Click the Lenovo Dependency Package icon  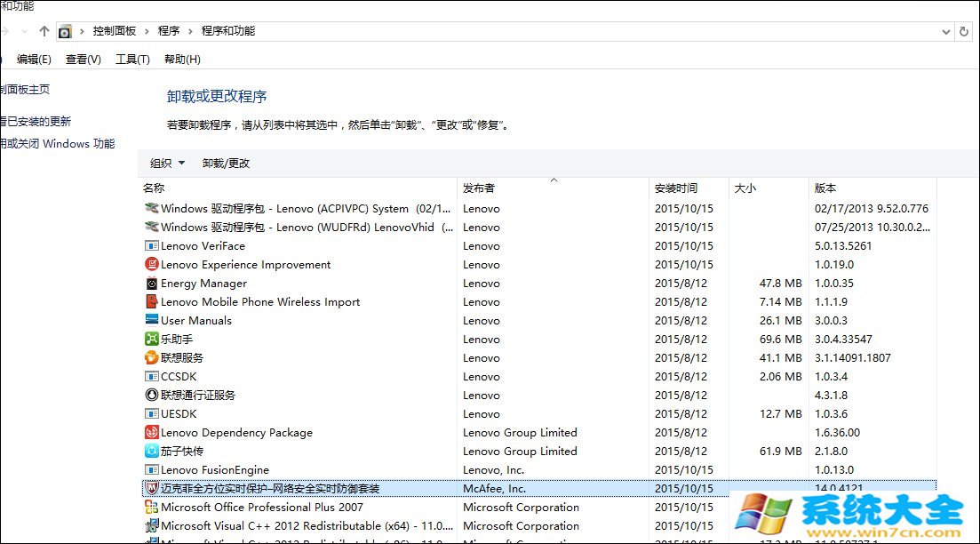(x=151, y=432)
